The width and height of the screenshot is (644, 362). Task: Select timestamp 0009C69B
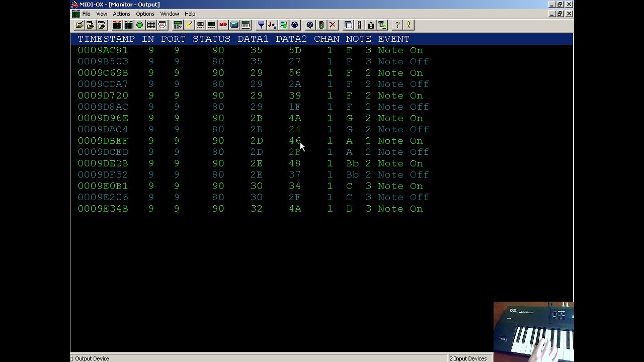[103, 73]
